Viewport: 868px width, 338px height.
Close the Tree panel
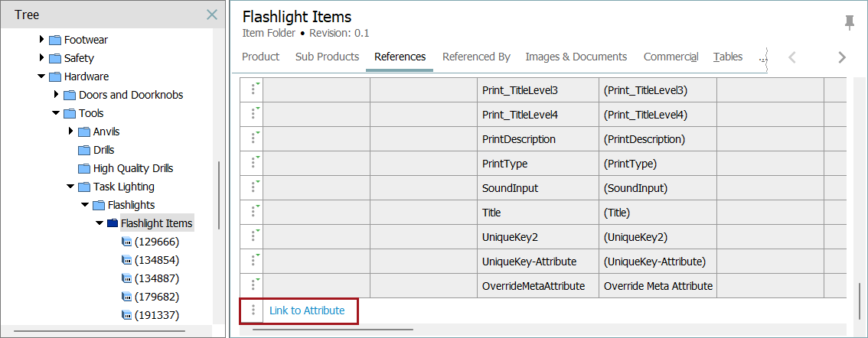click(x=212, y=15)
